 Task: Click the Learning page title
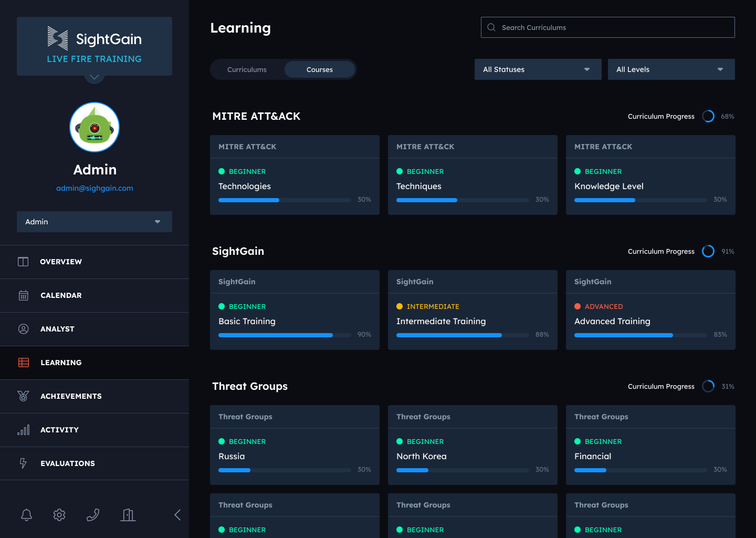240,28
